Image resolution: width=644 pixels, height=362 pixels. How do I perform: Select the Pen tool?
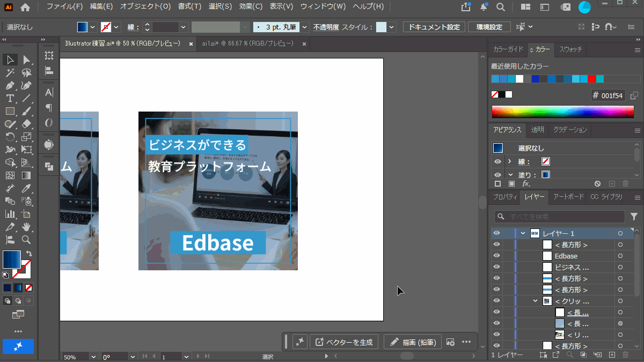[10, 85]
